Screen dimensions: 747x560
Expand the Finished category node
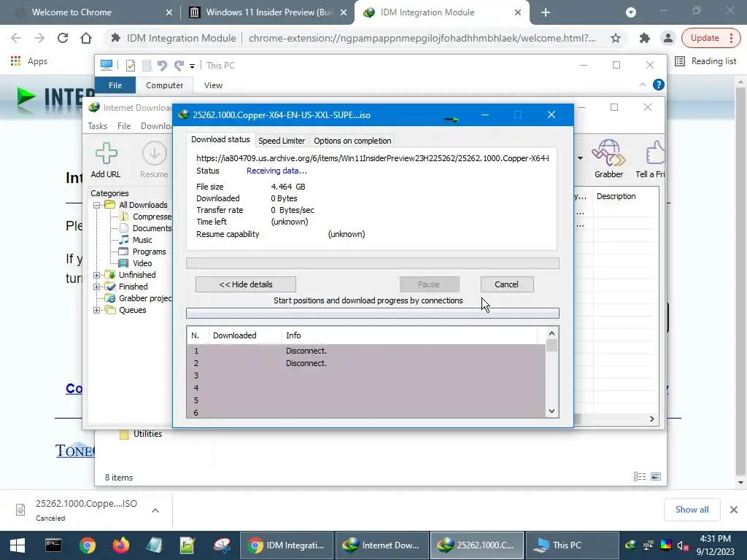click(x=97, y=287)
